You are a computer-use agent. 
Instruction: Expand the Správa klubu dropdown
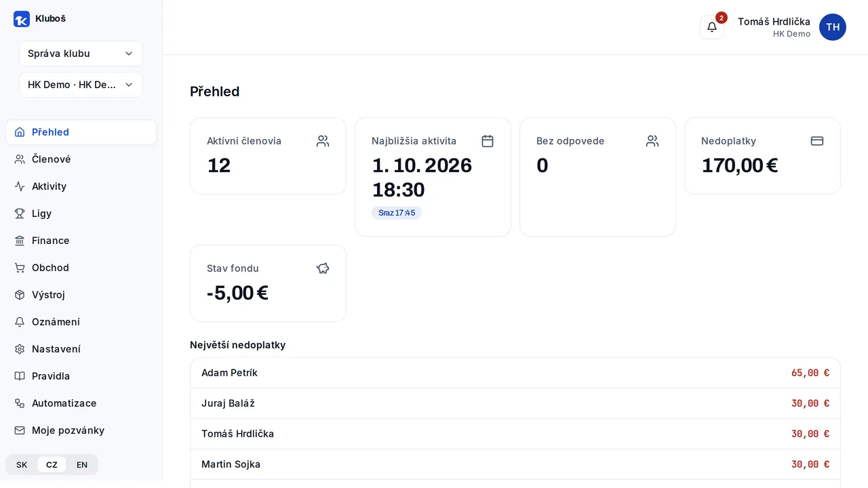81,54
